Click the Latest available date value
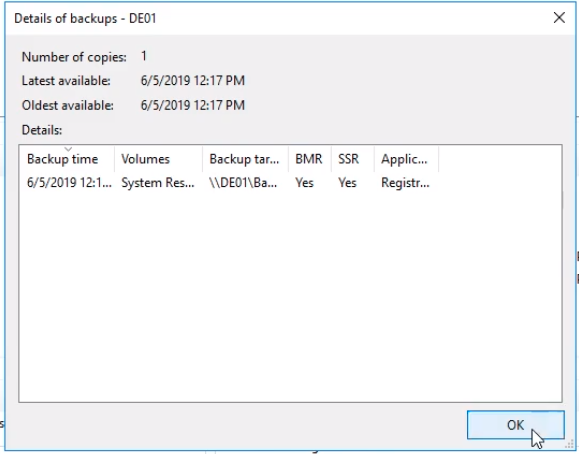This screenshot has height=454, width=579. (192, 81)
